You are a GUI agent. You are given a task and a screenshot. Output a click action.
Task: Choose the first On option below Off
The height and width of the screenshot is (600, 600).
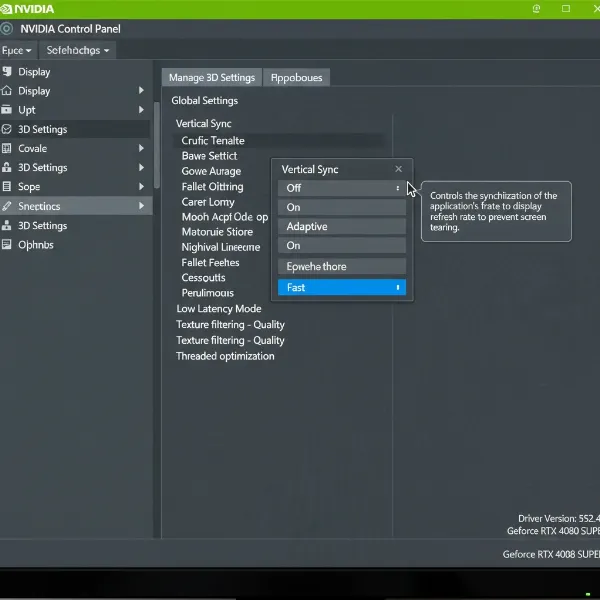(342, 207)
